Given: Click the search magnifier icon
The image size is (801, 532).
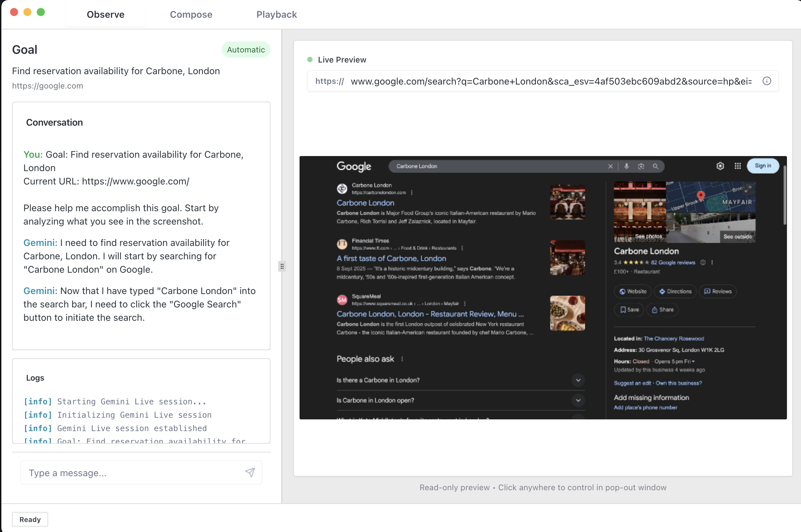Looking at the screenshot, I should coord(655,166).
